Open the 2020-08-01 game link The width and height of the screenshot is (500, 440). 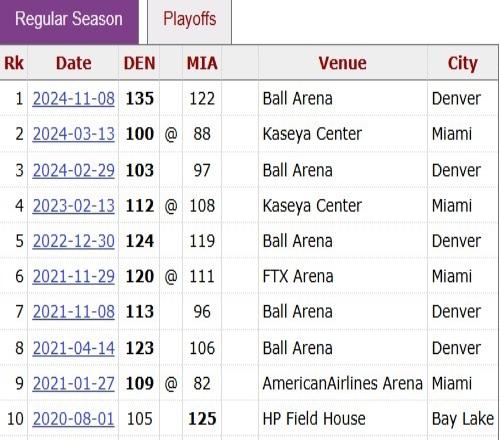pos(74,419)
